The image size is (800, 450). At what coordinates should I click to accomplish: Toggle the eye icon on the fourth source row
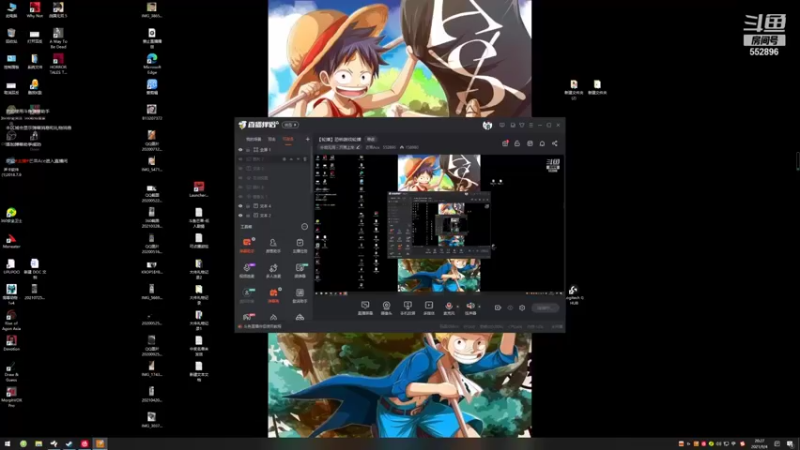click(x=240, y=178)
